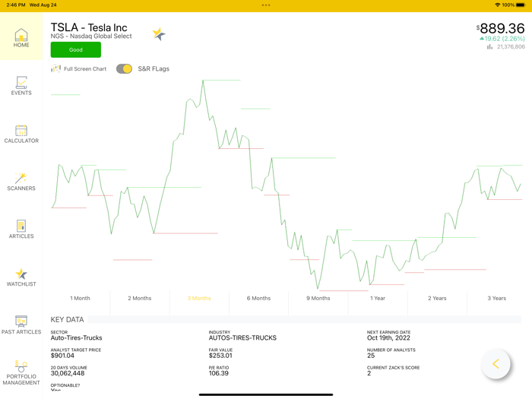The width and height of the screenshot is (532, 399).
Task: Click the NGS - Nasdaq Global Select text
Action: click(91, 36)
